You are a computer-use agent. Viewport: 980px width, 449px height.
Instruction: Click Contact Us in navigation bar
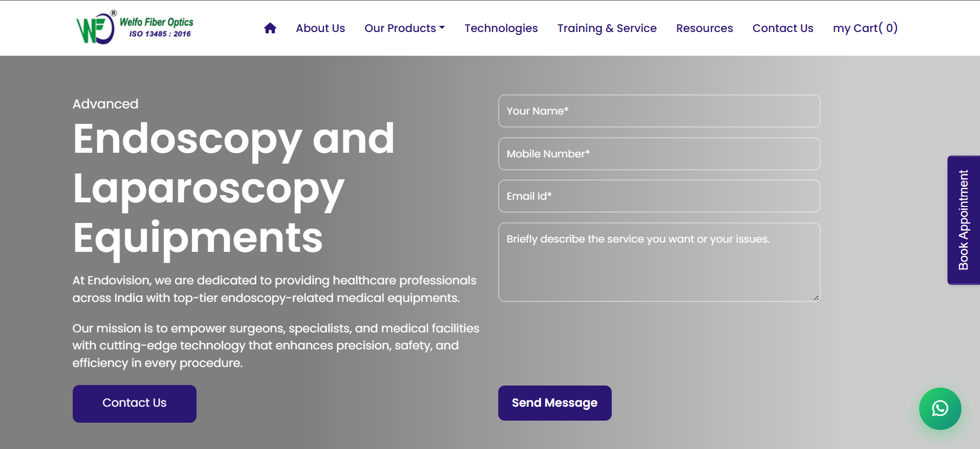click(782, 28)
